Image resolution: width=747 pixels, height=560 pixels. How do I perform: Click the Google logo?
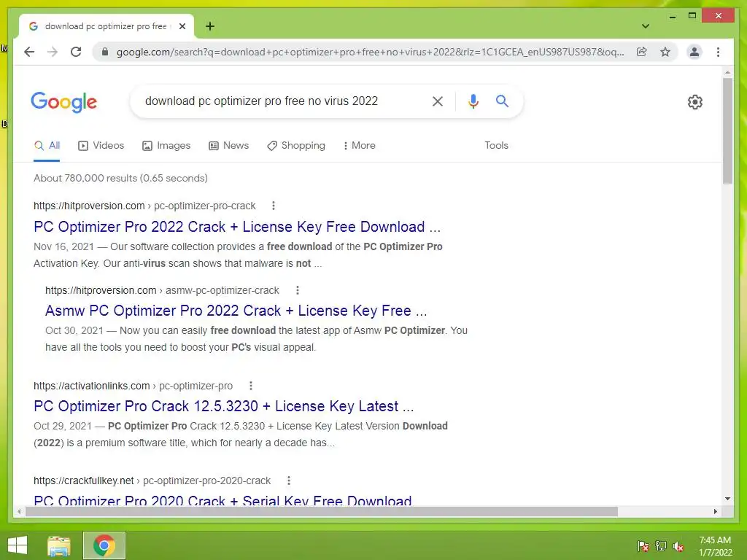click(64, 102)
